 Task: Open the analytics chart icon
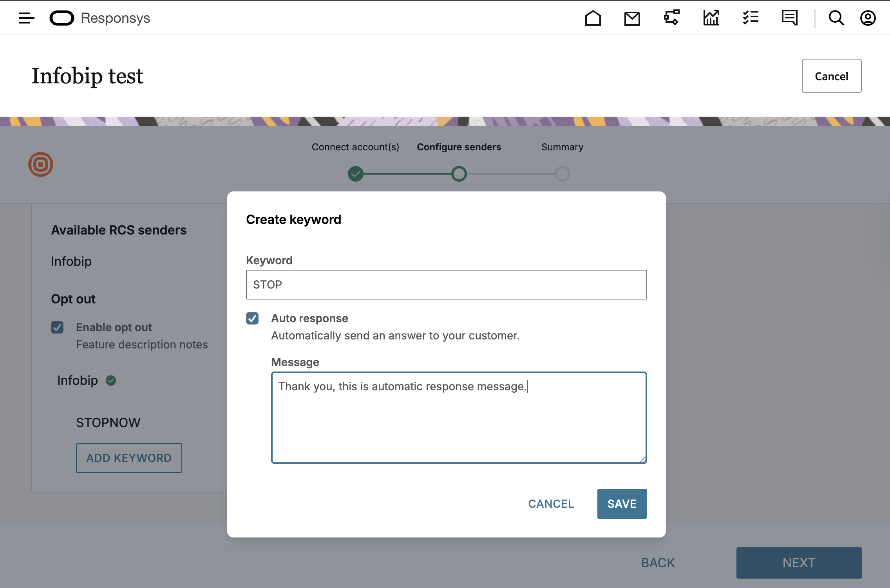click(x=711, y=18)
